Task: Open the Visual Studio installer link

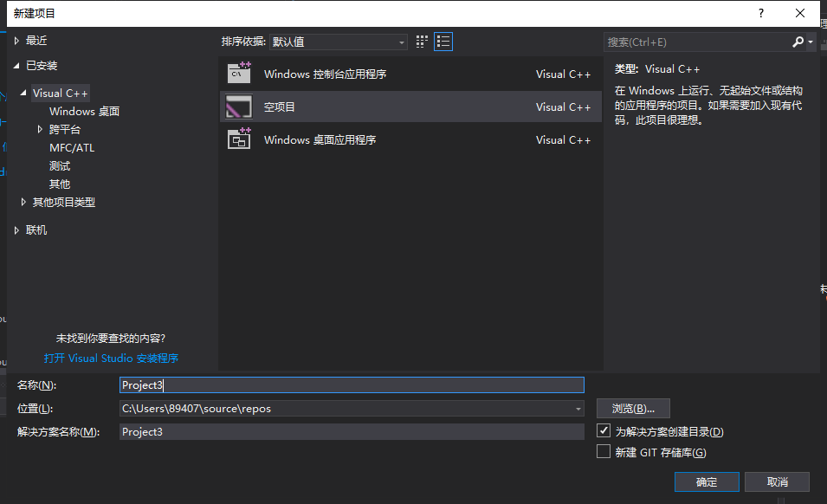Action: [x=111, y=358]
